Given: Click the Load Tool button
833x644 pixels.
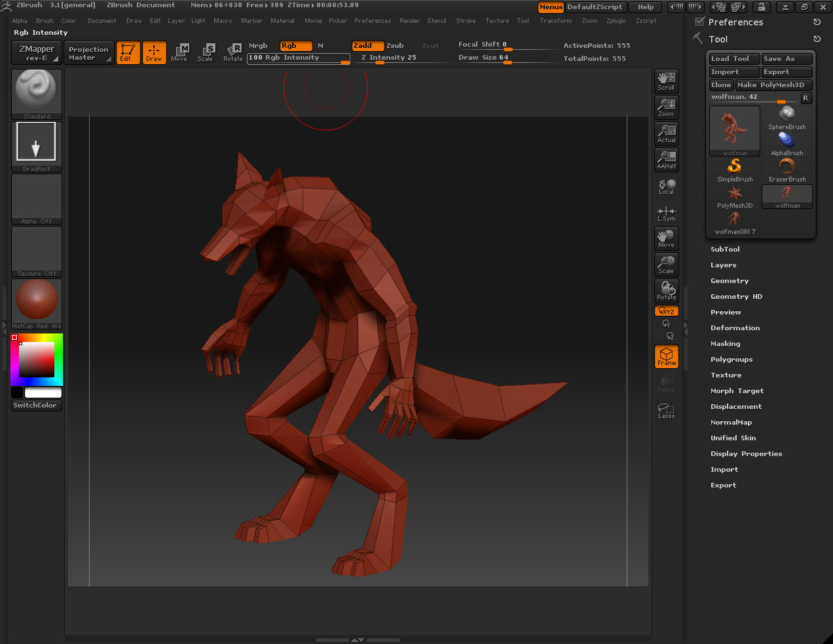Looking at the screenshot, I should 733,59.
